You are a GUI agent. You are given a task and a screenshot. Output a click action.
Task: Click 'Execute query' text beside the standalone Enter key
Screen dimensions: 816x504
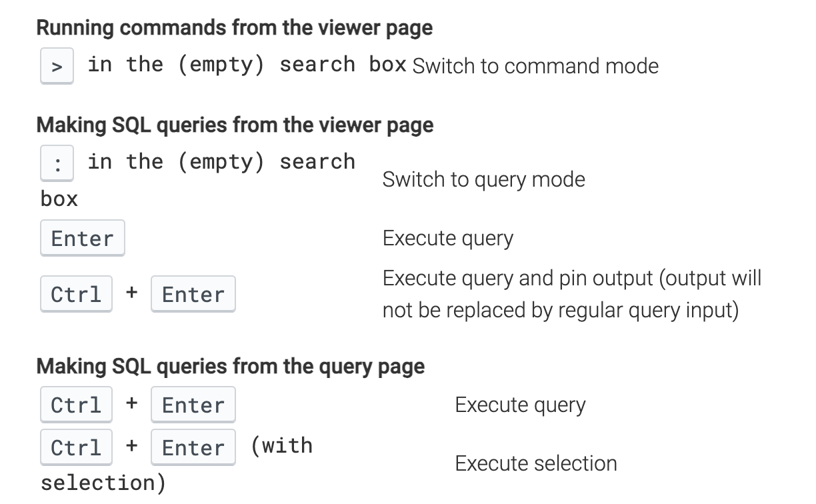447,239
